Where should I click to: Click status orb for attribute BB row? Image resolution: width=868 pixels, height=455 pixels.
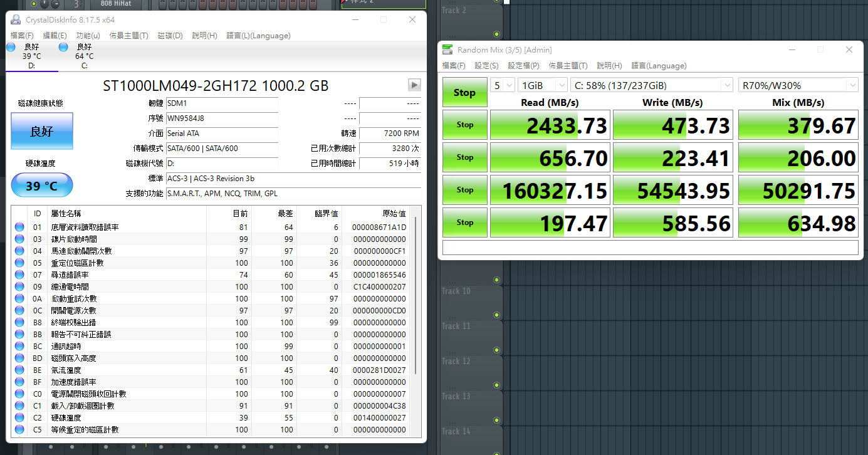tap(19, 335)
